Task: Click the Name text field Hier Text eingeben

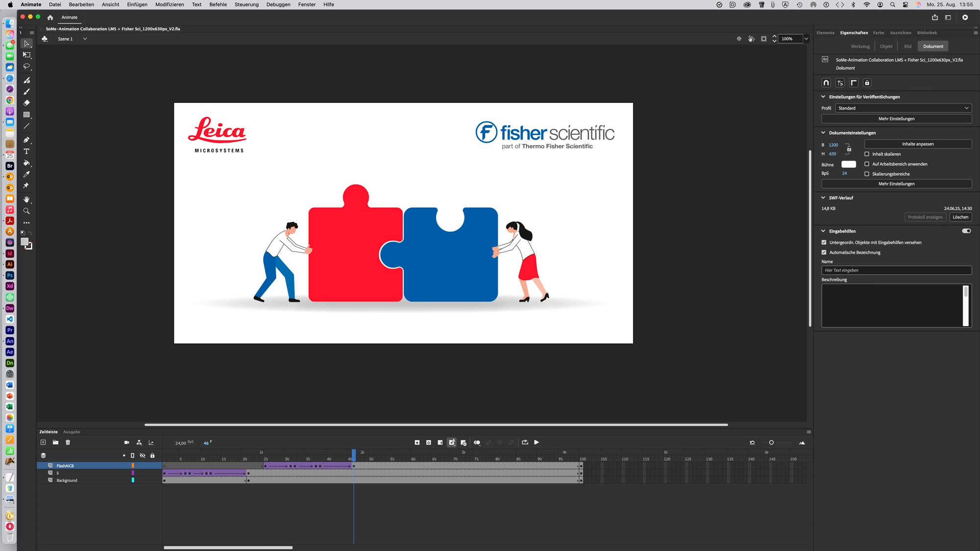Action: click(896, 270)
